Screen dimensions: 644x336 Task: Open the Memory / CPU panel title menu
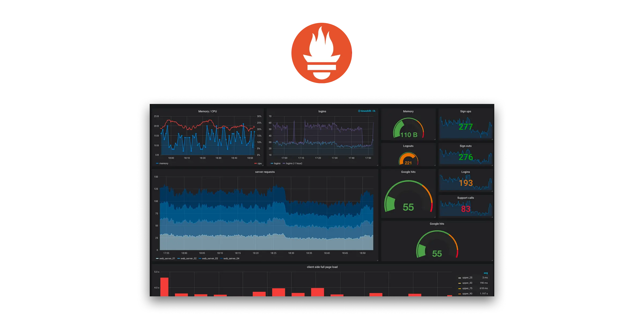tap(207, 111)
